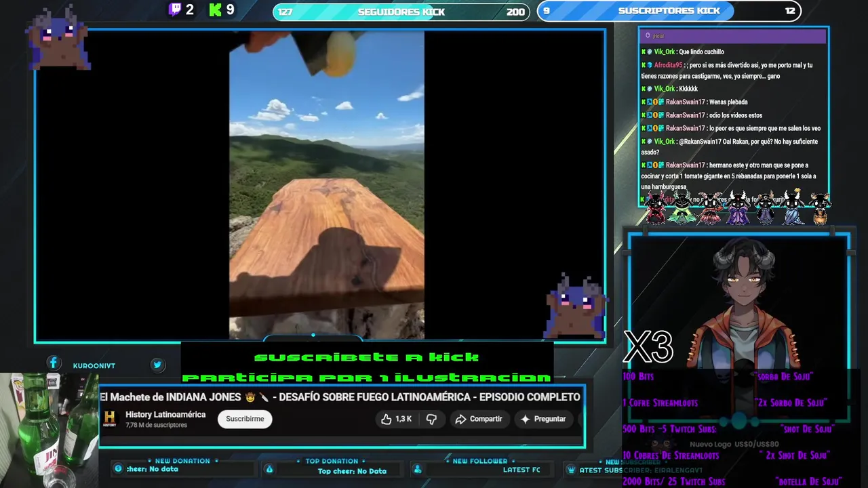Open the History Latinoamérica channel name
The image size is (868, 488).
(165, 414)
